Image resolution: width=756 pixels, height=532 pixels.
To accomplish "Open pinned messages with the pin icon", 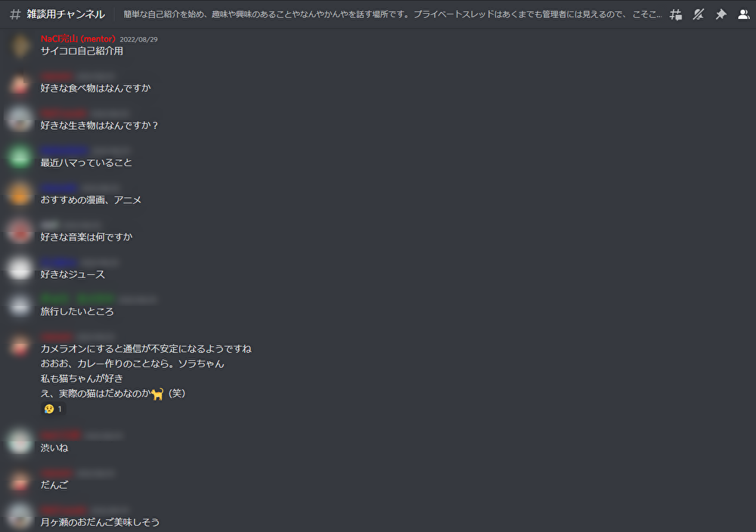I will [x=720, y=14].
